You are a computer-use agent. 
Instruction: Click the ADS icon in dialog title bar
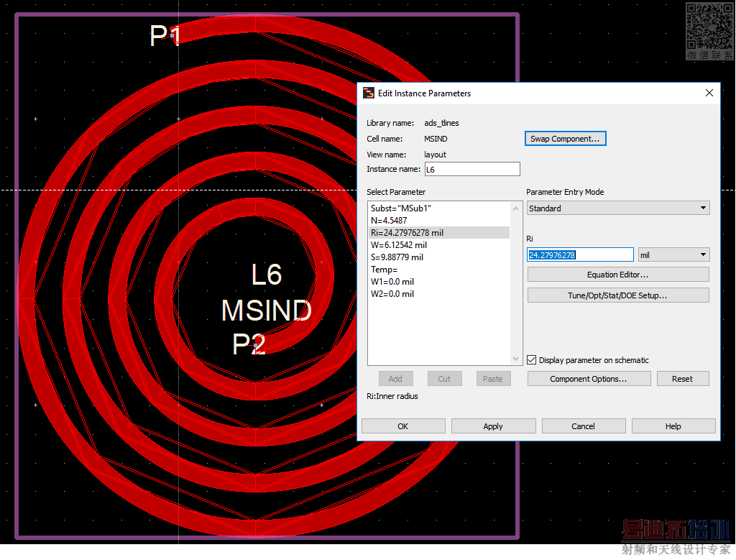[369, 93]
